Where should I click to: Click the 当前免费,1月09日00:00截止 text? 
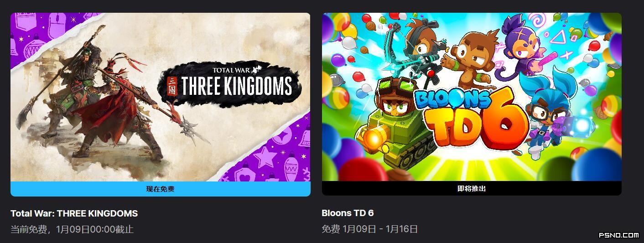point(72,229)
